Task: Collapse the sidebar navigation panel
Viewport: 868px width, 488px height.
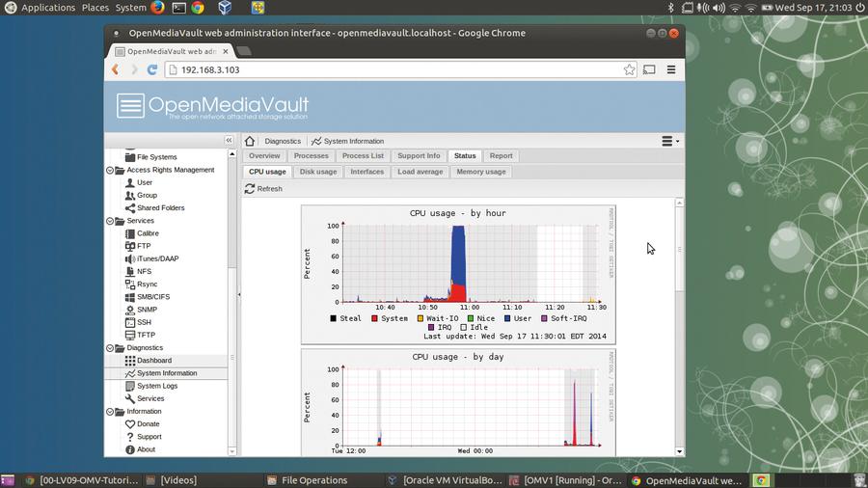Action: [229, 141]
